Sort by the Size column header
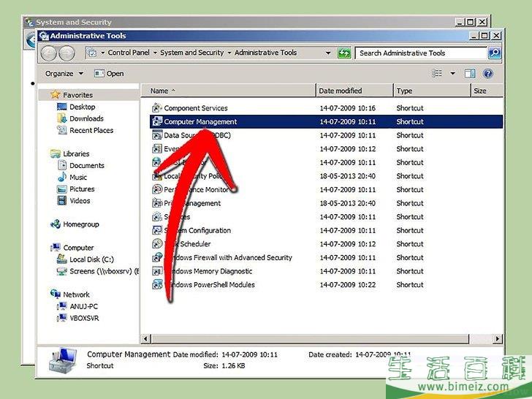Screen dimensions: 532x399 pyautogui.click(x=487, y=91)
